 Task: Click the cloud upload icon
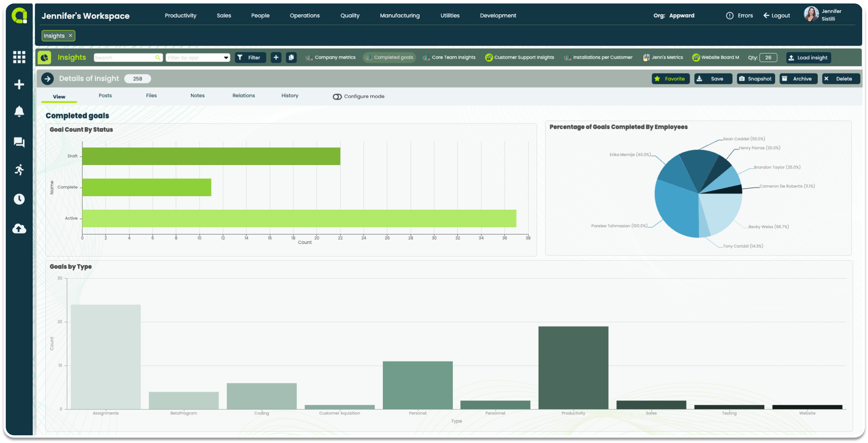click(x=19, y=229)
